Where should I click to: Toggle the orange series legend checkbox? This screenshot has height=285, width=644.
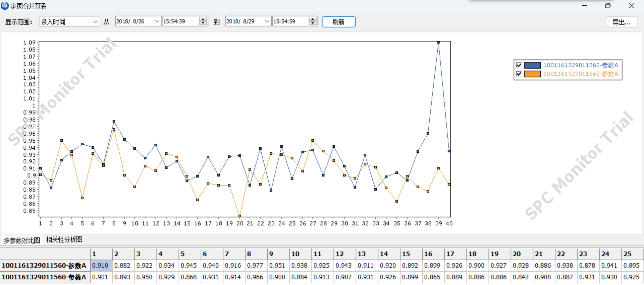click(519, 74)
